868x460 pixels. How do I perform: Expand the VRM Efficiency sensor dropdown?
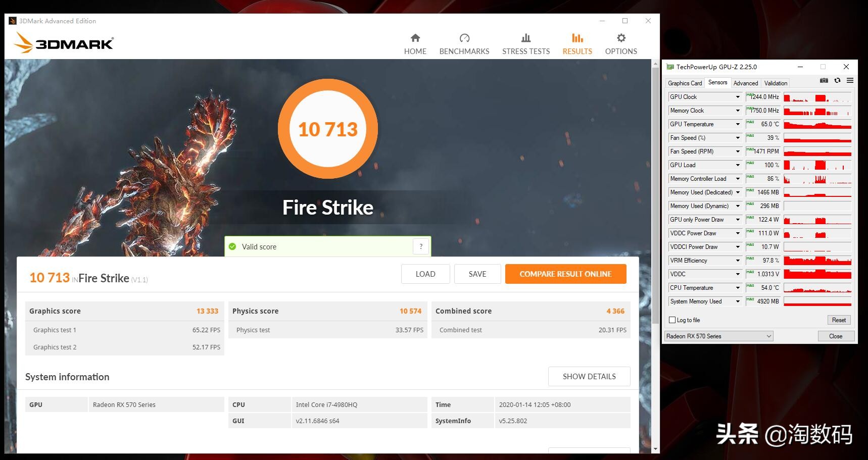(x=738, y=261)
